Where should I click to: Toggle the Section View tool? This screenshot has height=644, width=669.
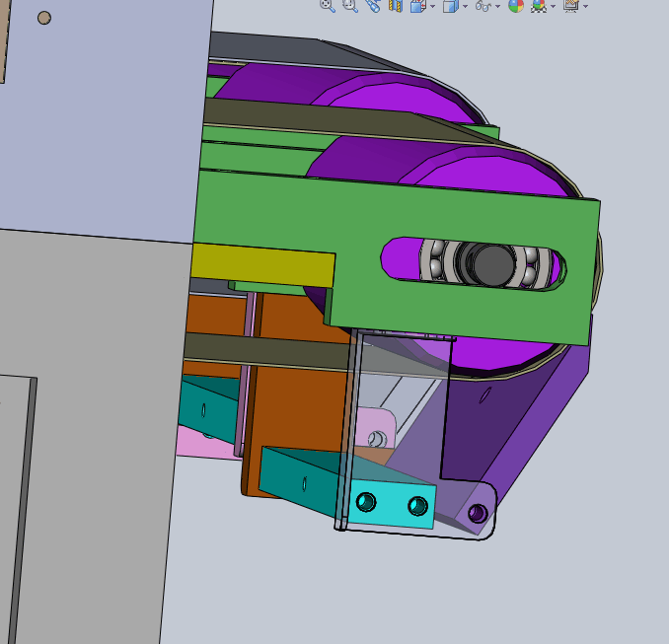point(396,5)
